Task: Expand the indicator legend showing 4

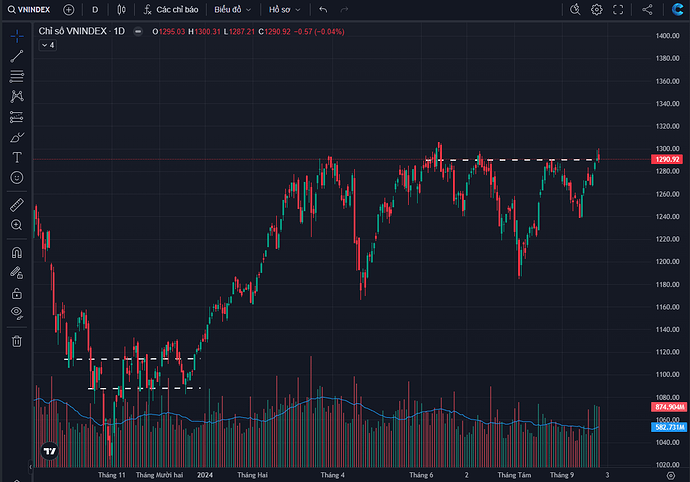Action: pyautogui.click(x=48, y=45)
